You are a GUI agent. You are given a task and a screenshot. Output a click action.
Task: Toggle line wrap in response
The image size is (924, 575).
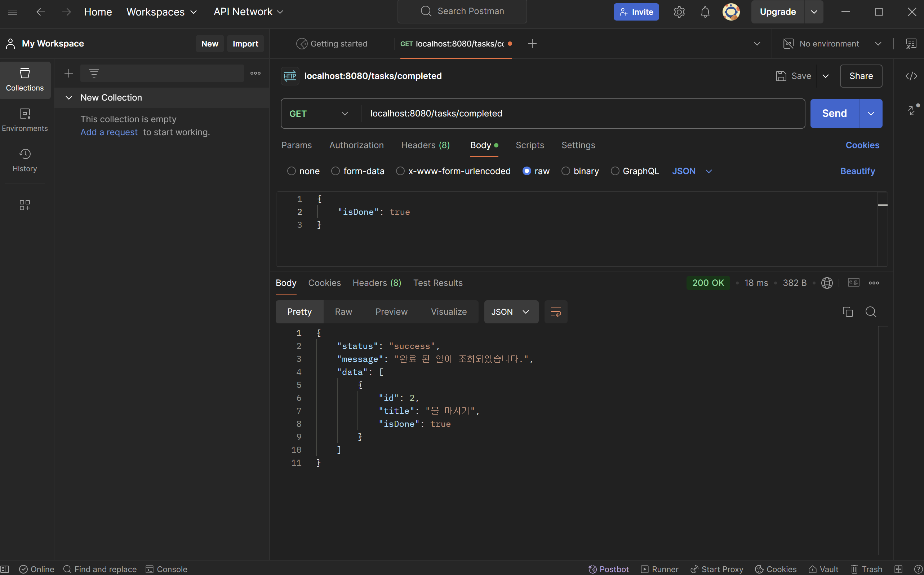coord(556,312)
